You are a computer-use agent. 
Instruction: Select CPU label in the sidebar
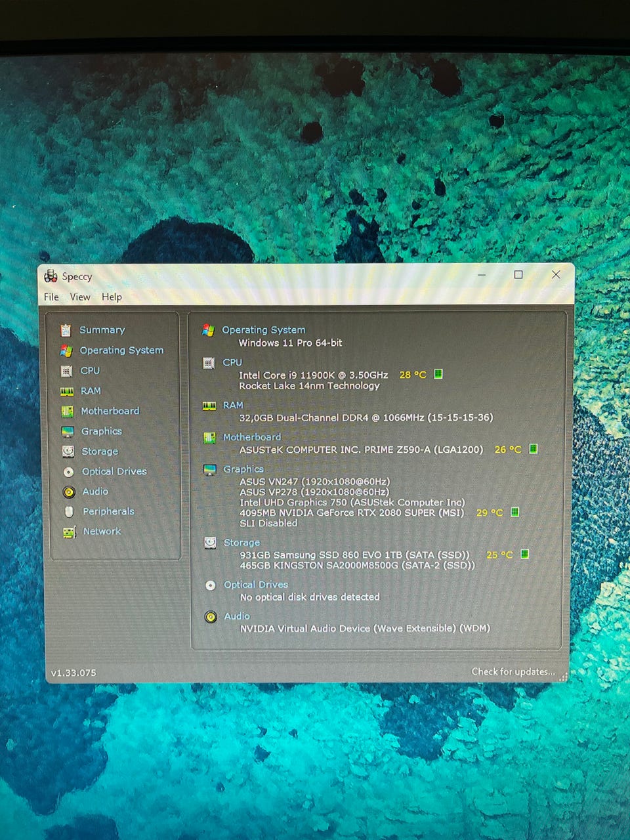coord(90,370)
